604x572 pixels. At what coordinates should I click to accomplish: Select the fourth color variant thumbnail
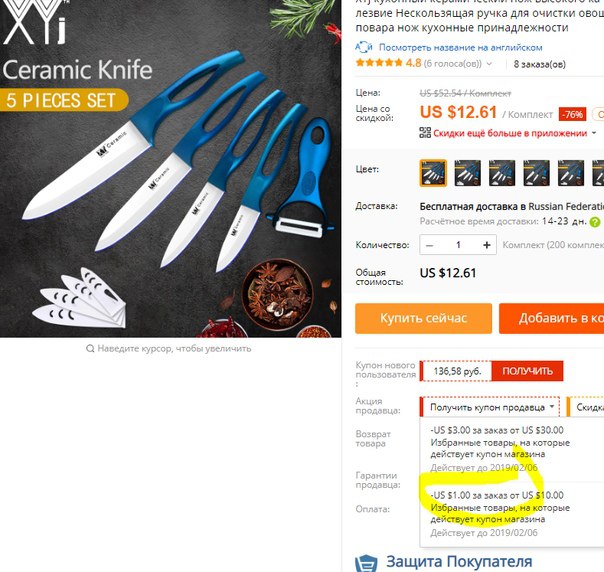pos(537,173)
